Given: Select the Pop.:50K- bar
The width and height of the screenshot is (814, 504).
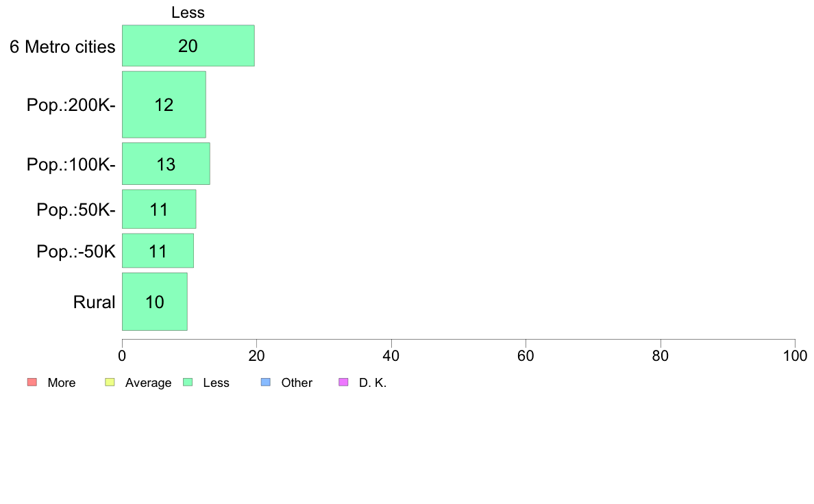Looking at the screenshot, I should [159, 209].
